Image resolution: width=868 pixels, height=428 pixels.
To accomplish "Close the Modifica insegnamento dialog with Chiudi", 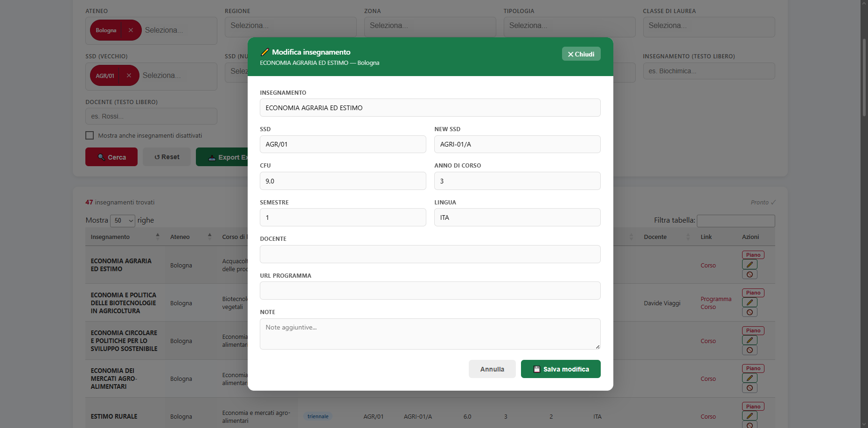I will (581, 54).
